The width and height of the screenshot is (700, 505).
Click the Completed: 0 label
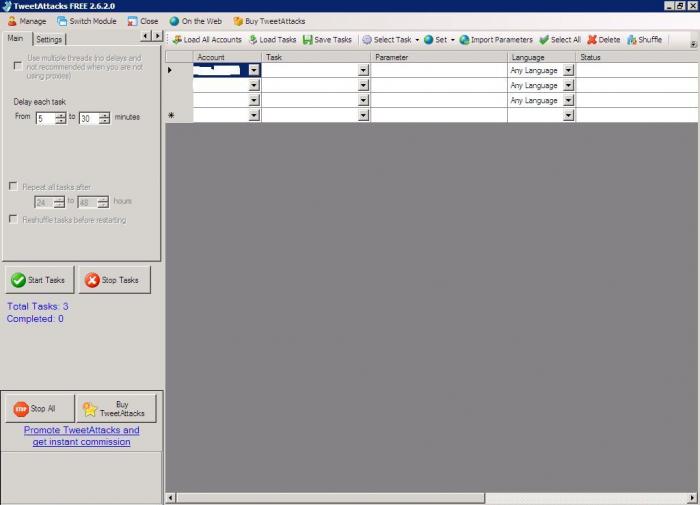coord(35,319)
